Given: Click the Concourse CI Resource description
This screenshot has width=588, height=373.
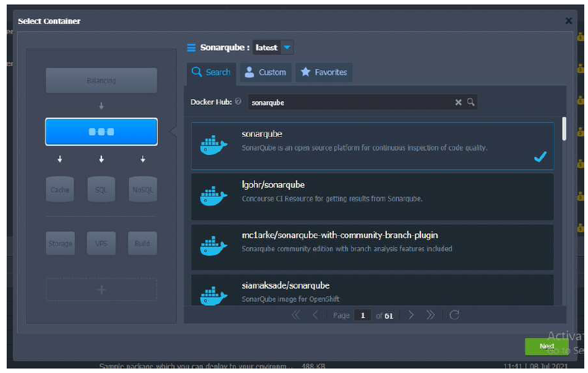Looking at the screenshot, I should click(x=332, y=199).
